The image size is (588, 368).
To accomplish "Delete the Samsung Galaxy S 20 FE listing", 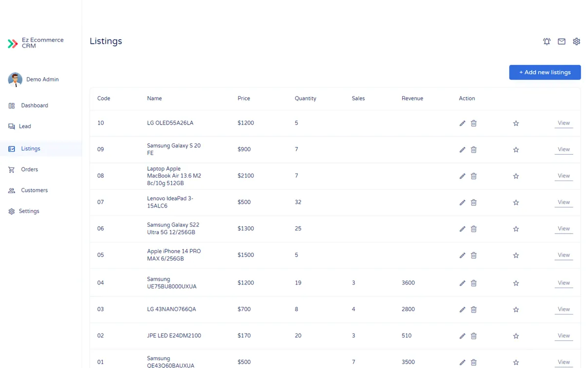I will coord(474,150).
